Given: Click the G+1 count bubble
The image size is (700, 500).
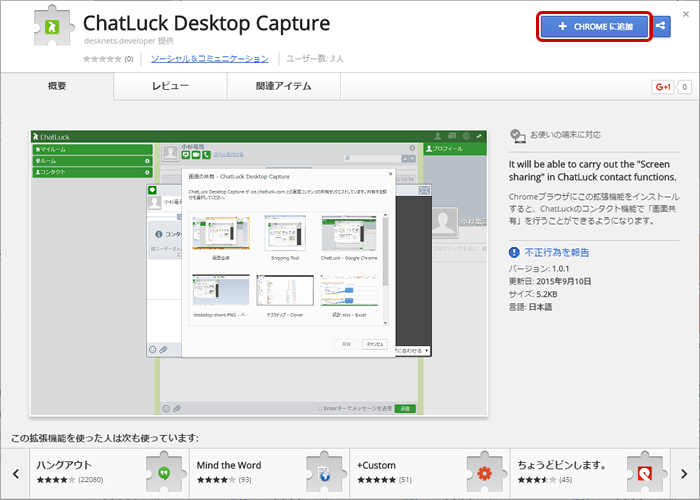Looking at the screenshot, I should click(684, 87).
